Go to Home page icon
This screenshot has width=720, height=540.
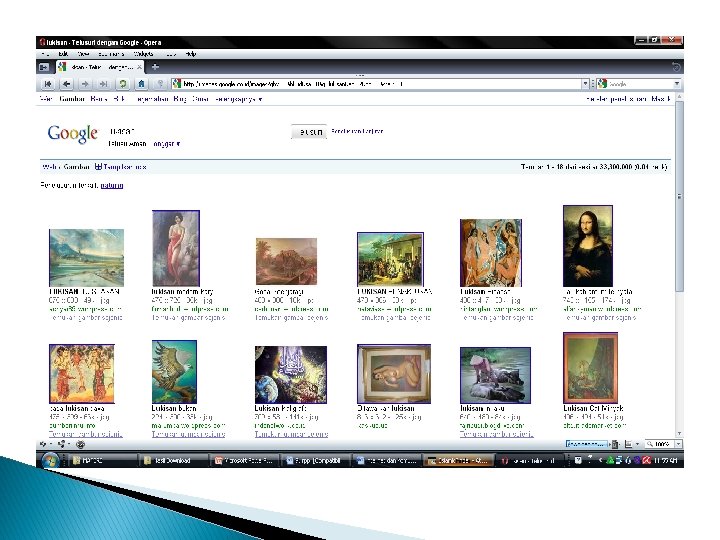click(x=141, y=84)
